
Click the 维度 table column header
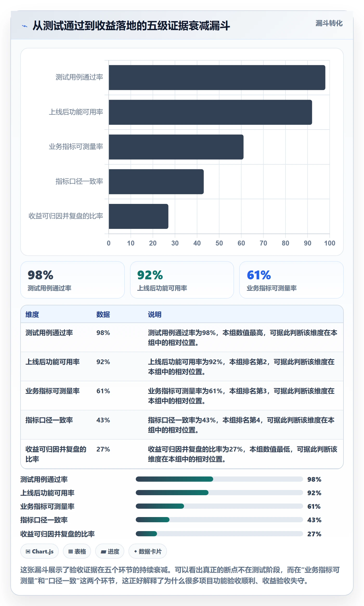[32, 314]
